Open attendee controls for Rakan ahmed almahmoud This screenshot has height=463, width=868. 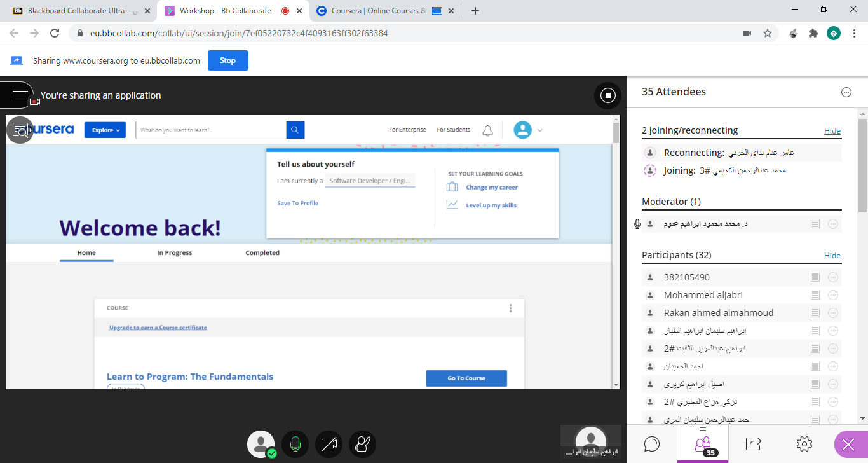(x=833, y=313)
